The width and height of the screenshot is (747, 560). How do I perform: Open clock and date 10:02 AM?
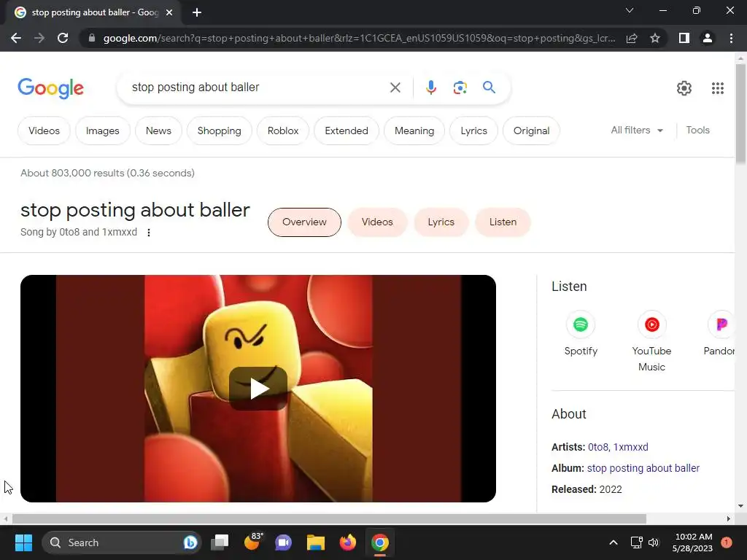coord(693,542)
